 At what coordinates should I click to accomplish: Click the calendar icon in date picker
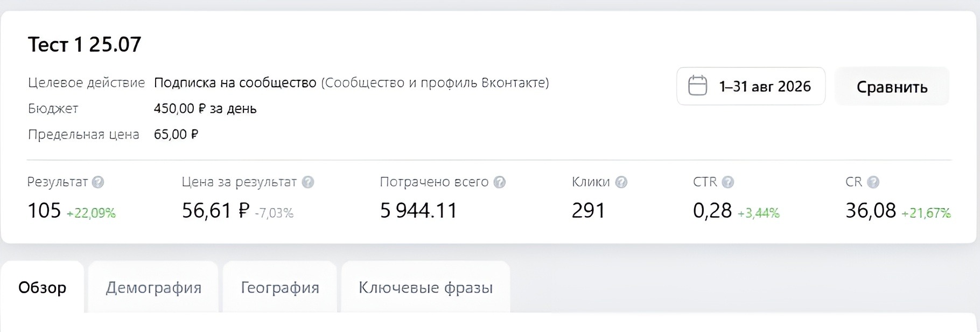tap(698, 86)
